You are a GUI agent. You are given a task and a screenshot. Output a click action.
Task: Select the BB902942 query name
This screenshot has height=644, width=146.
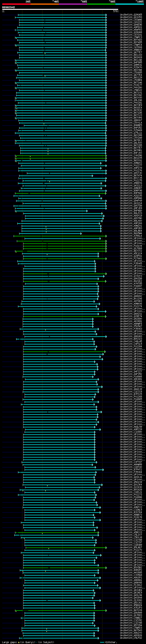[8, 8]
